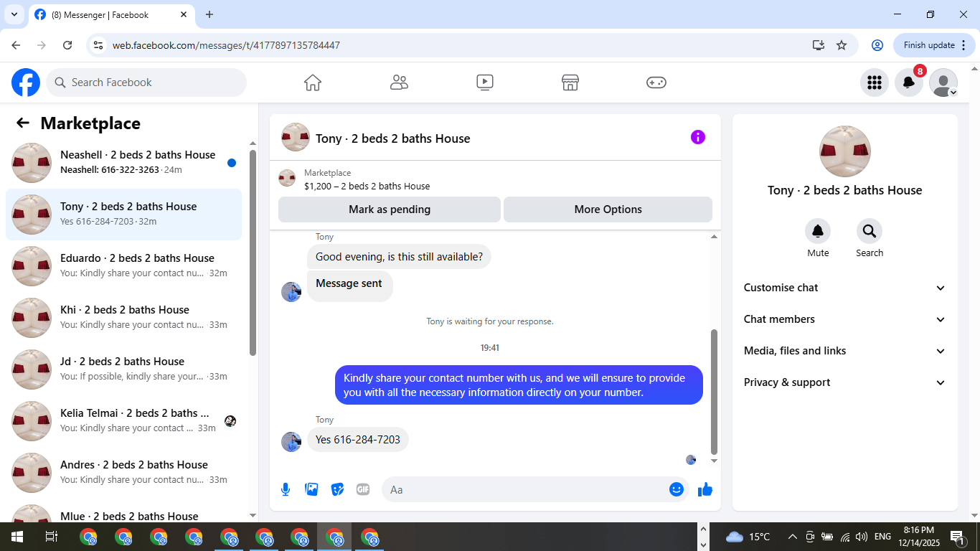
Task: Send a thumbs-up like
Action: 705,489
